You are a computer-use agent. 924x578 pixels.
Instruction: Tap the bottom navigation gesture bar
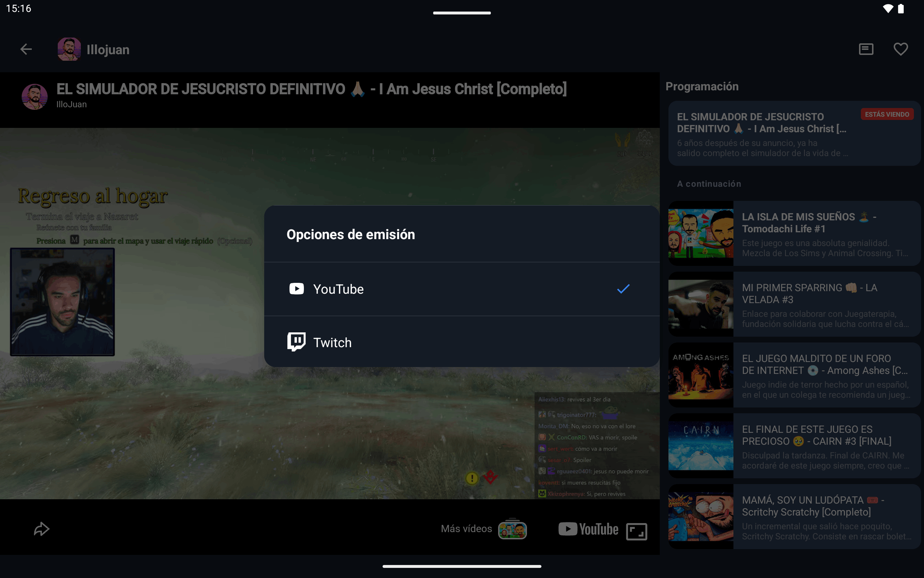(x=462, y=566)
